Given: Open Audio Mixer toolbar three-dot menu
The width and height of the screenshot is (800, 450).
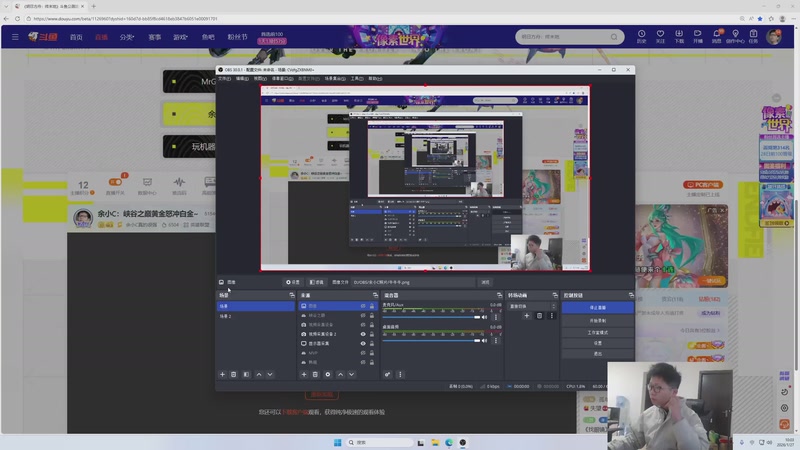Looking at the screenshot, I should (x=400, y=374).
